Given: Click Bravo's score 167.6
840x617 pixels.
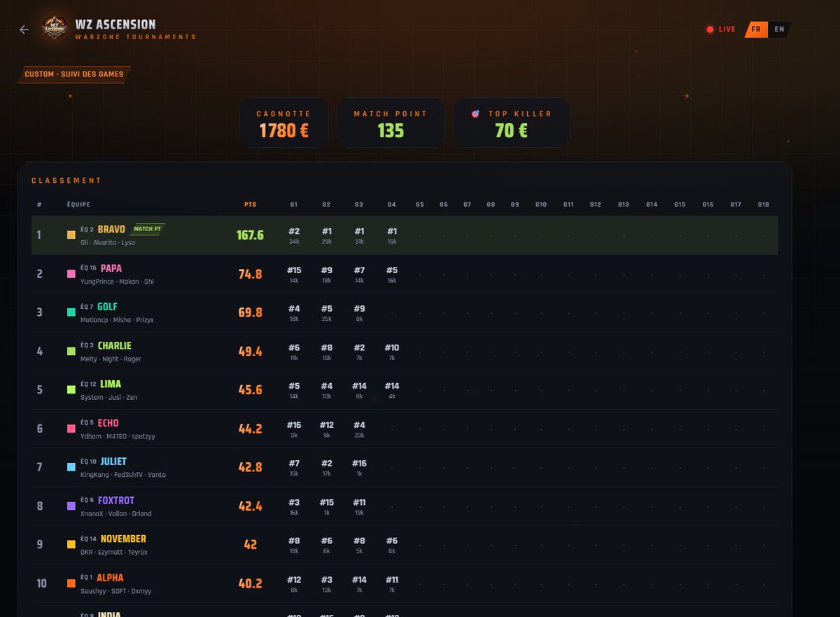Looking at the screenshot, I should (x=250, y=235).
